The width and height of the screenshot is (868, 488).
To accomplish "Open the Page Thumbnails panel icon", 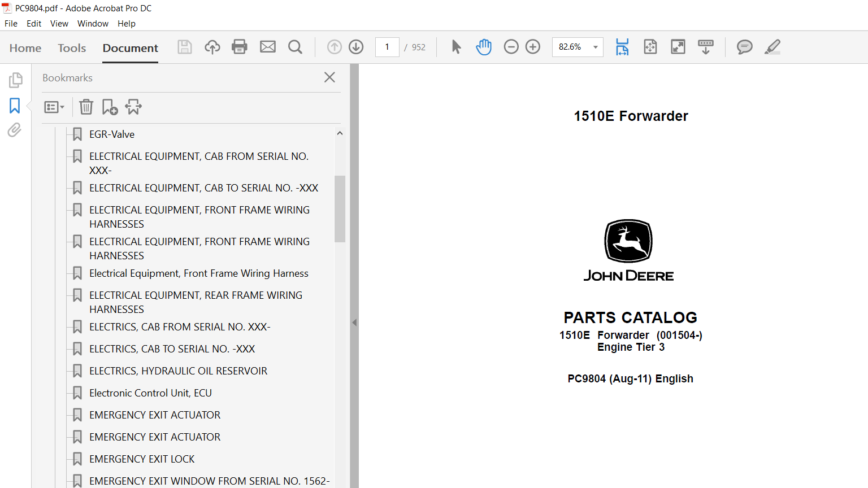I will pyautogui.click(x=15, y=80).
